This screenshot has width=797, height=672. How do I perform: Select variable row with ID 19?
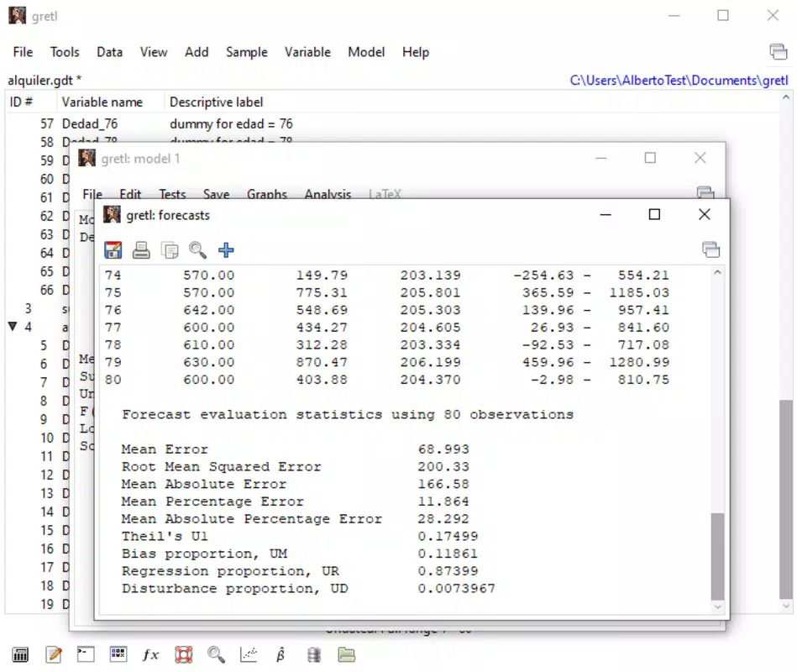pos(38,605)
